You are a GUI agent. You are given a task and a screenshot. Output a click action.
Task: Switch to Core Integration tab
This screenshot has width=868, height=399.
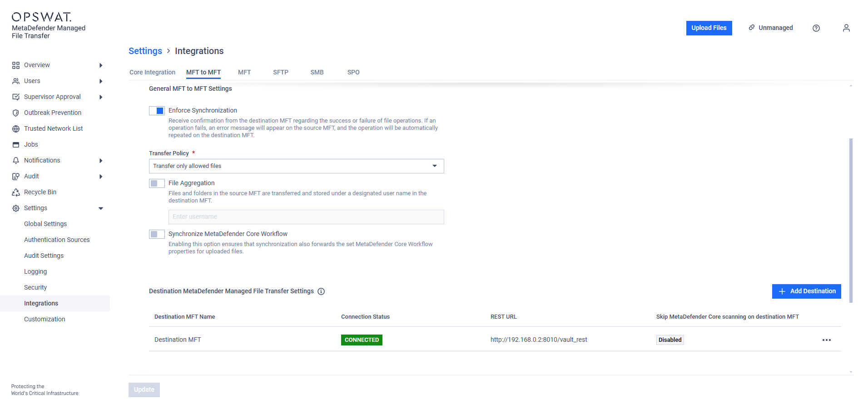pyautogui.click(x=152, y=72)
